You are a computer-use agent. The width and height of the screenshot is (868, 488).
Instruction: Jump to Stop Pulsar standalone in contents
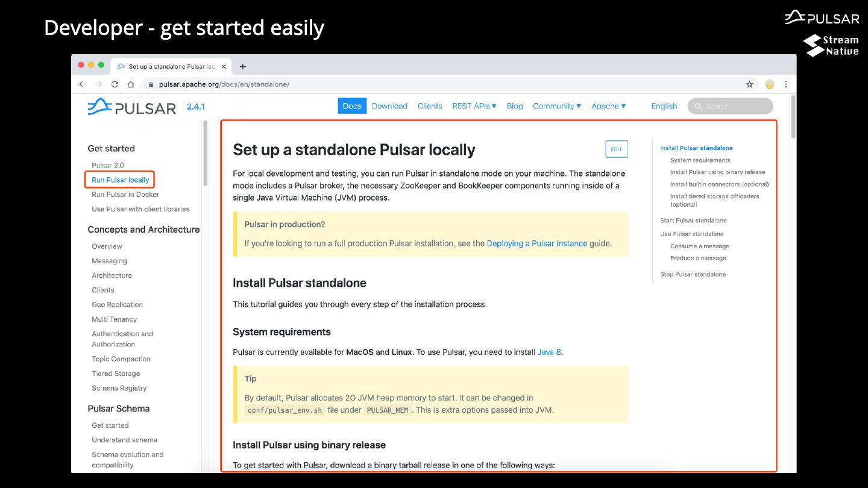point(693,275)
